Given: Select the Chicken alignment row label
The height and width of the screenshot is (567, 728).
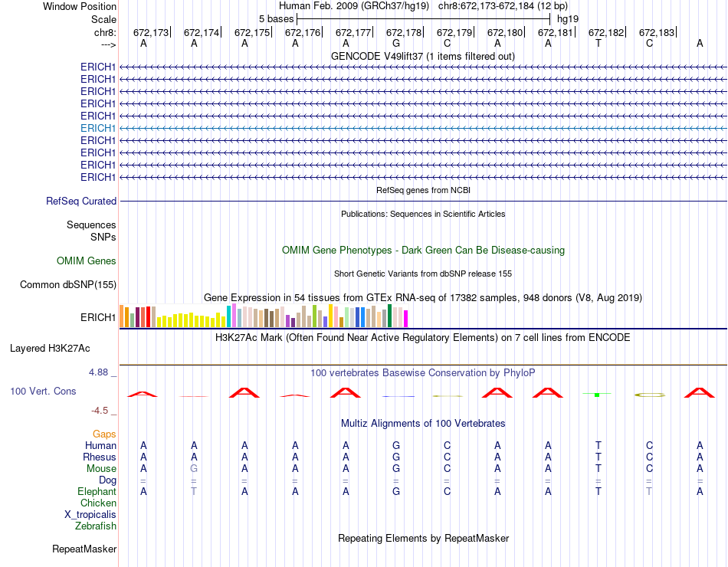Looking at the screenshot, I should point(98,503).
